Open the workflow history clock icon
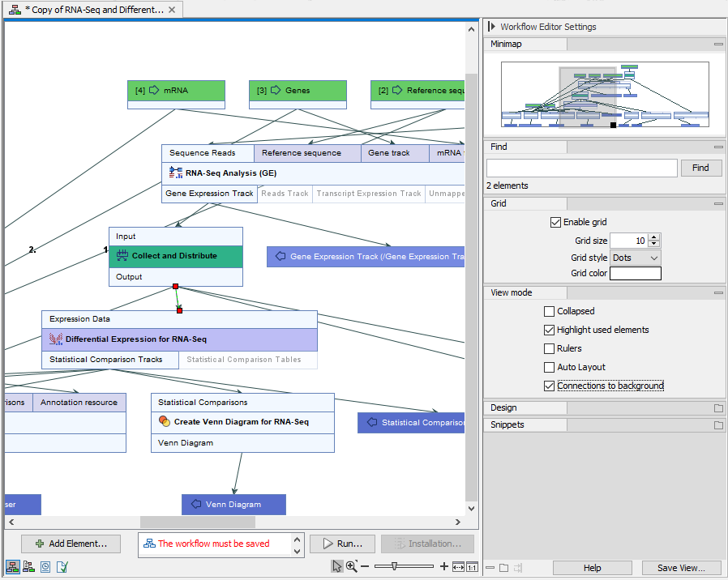The height and width of the screenshot is (580, 728). click(45, 566)
